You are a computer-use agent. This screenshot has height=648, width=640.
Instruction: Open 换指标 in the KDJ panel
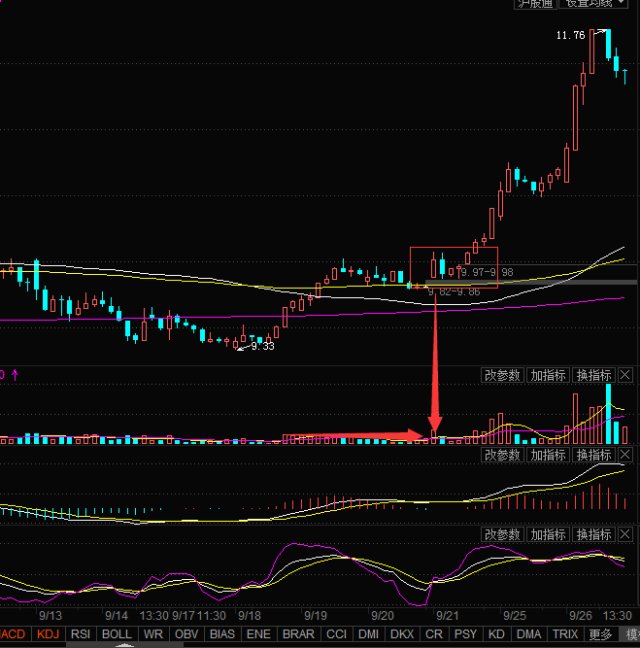click(594, 534)
